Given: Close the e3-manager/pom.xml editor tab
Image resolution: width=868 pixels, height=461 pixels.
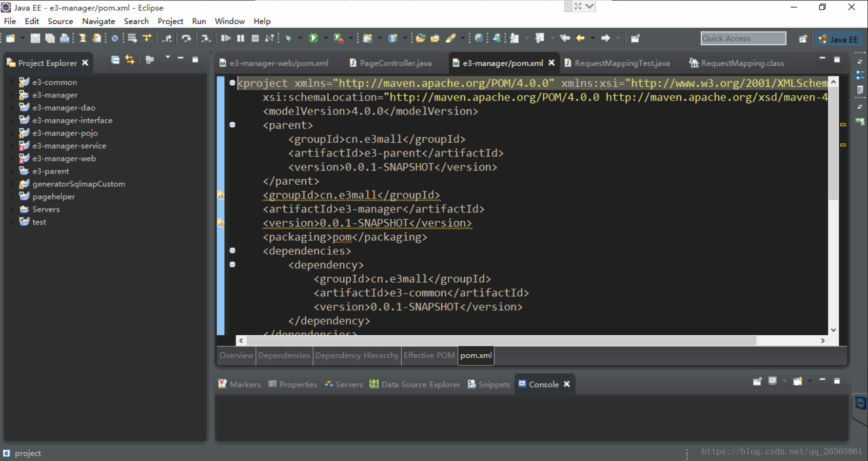Looking at the screenshot, I should pos(552,63).
